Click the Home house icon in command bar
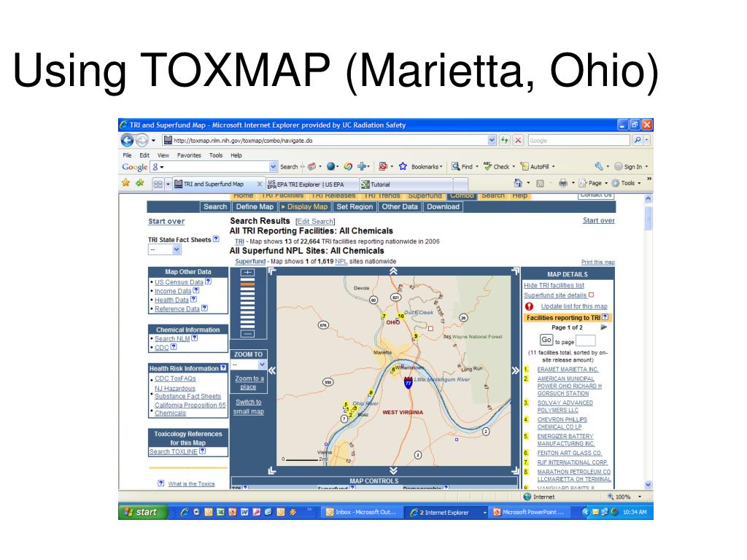 click(x=519, y=183)
